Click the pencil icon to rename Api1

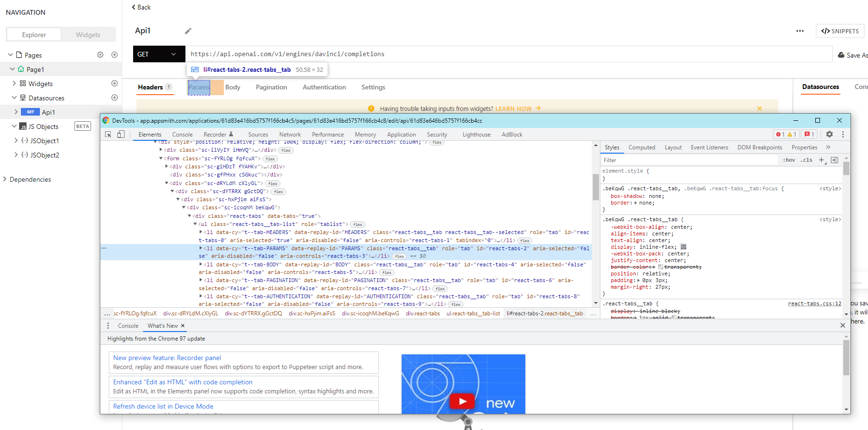click(x=188, y=31)
